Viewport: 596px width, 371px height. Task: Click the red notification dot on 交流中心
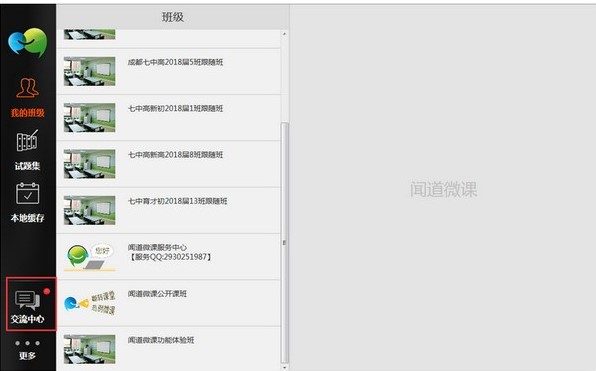pos(47,292)
